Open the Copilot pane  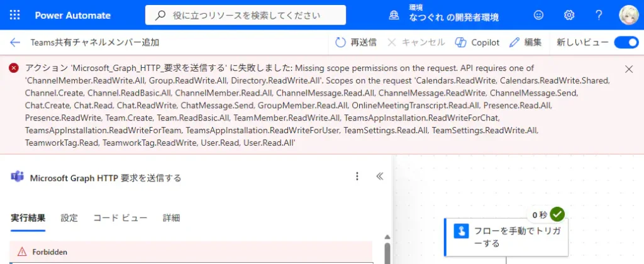tap(477, 42)
